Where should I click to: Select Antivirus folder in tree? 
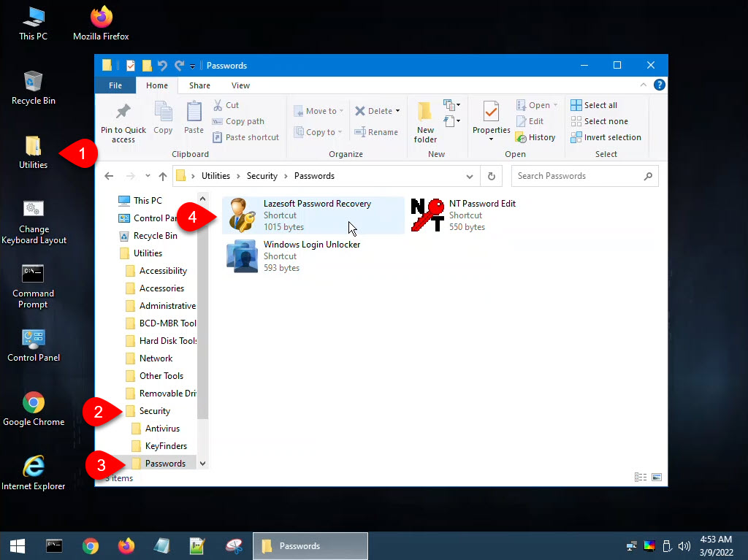point(156,429)
